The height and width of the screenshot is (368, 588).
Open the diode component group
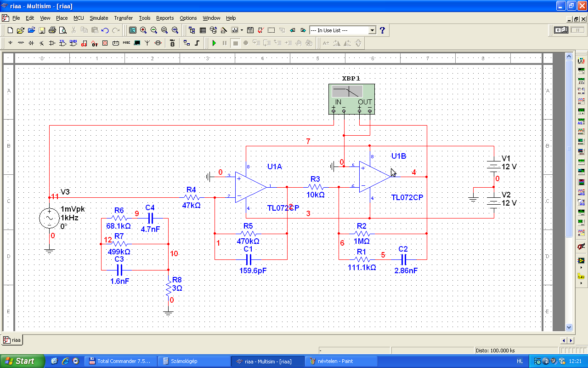(31, 43)
